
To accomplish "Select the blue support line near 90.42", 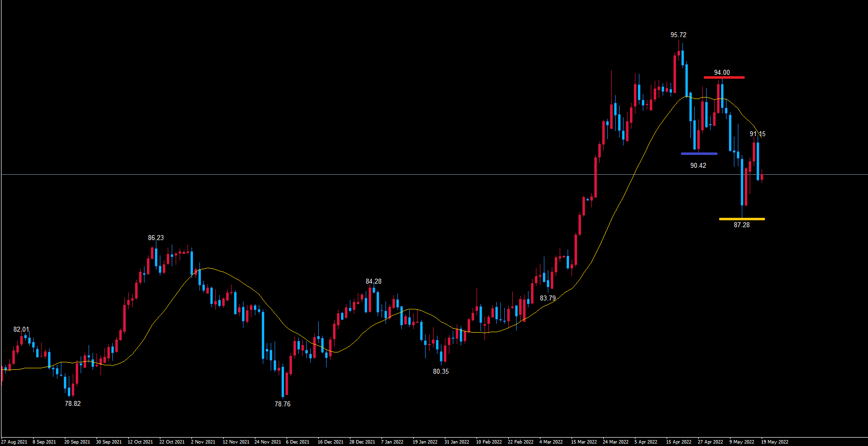I will tap(699, 153).
